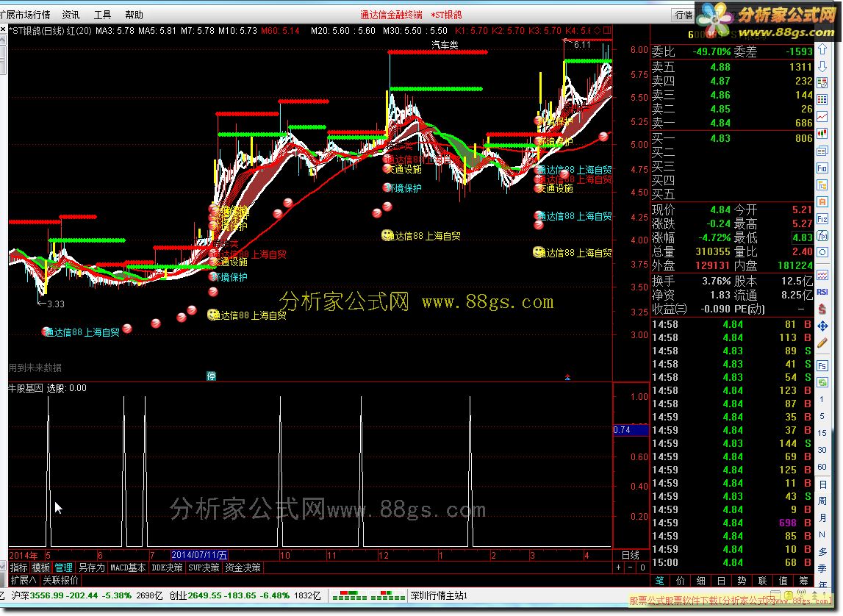Switch to SUP决策 indicator tab
The width and height of the screenshot is (843, 616).
point(204,567)
